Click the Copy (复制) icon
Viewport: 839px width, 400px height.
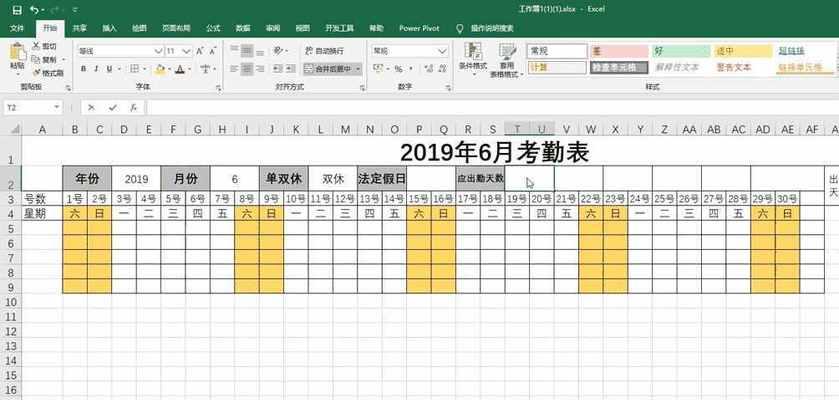(36, 59)
